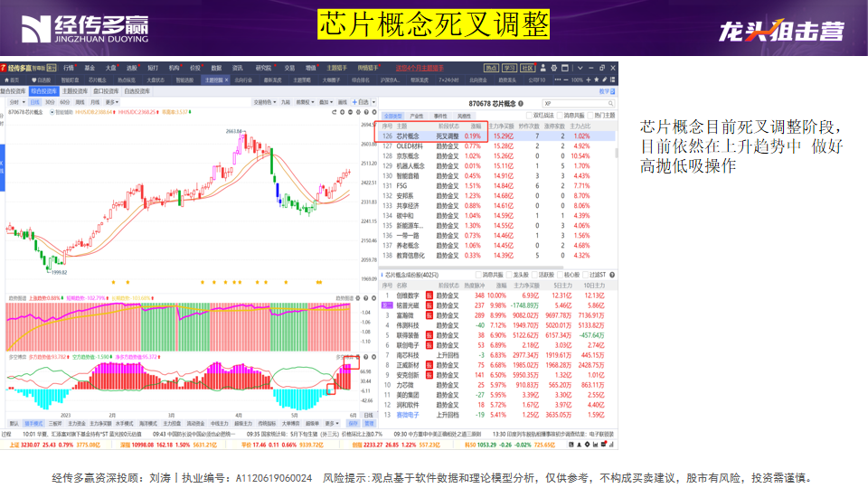Open the dropdown arrow next to 自选
The width and height of the screenshot is (868, 488).
373,102
